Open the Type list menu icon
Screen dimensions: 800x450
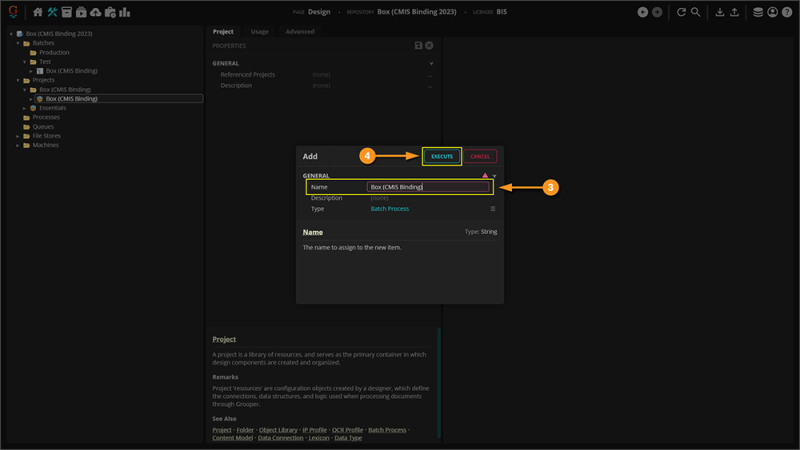(493, 209)
